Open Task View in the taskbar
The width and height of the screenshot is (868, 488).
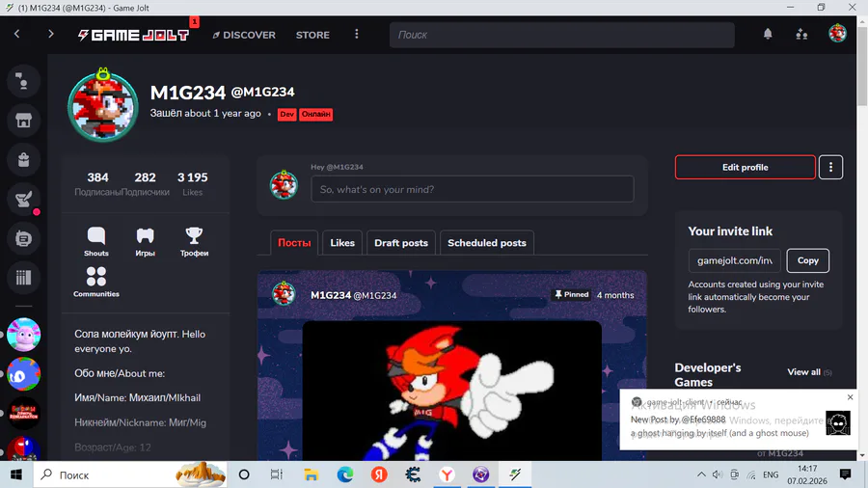point(276,474)
